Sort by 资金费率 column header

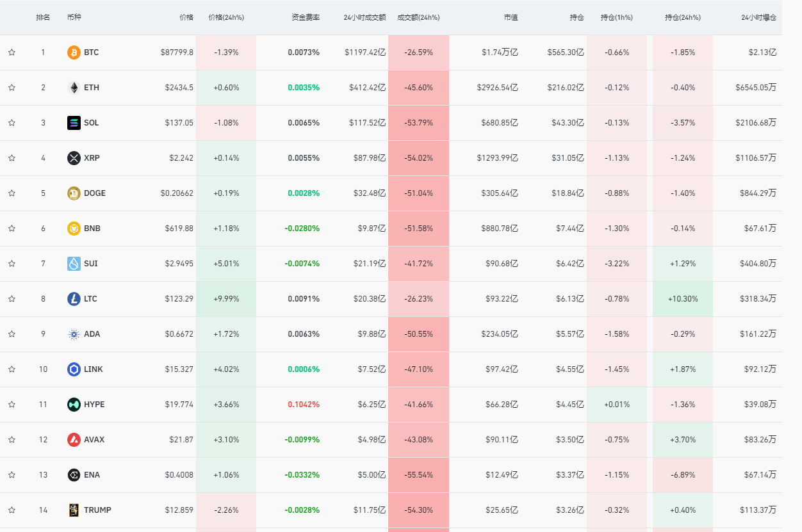click(x=305, y=17)
